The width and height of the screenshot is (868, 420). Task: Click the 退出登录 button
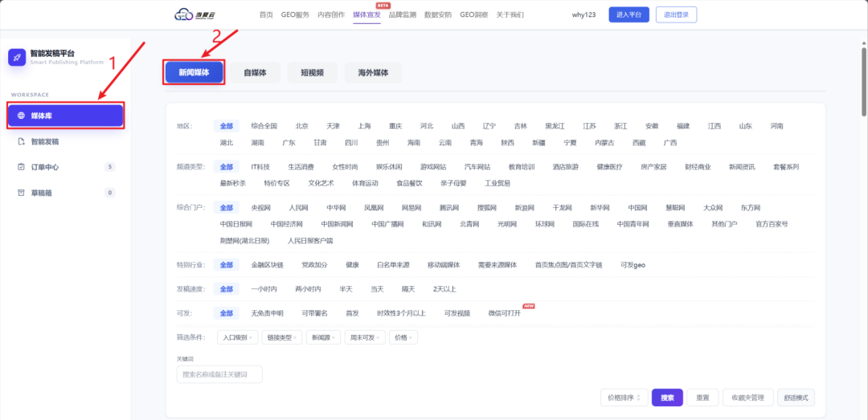676,15
